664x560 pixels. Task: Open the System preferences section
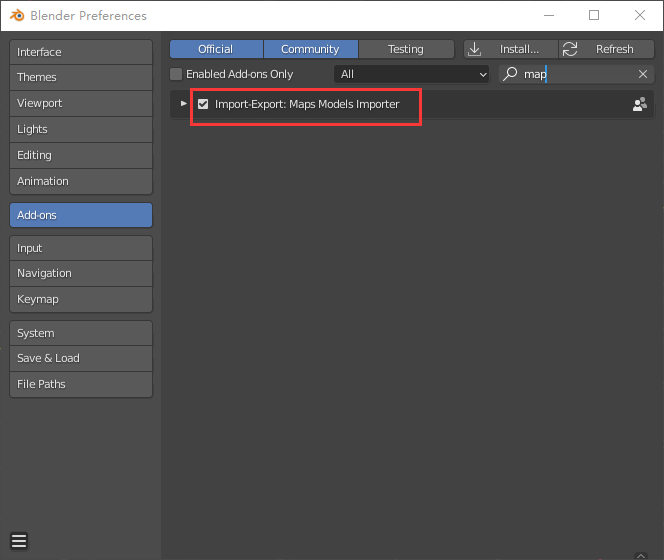coord(81,333)
